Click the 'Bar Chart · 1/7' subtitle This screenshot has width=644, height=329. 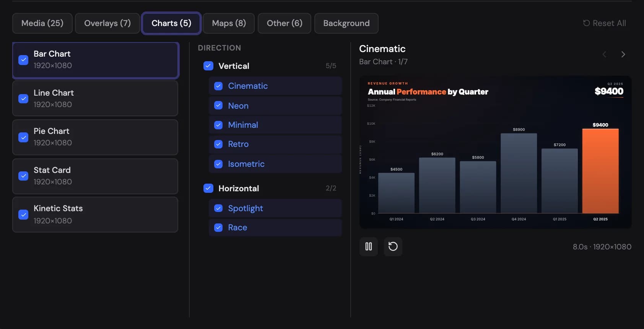[x=383, y=62]
